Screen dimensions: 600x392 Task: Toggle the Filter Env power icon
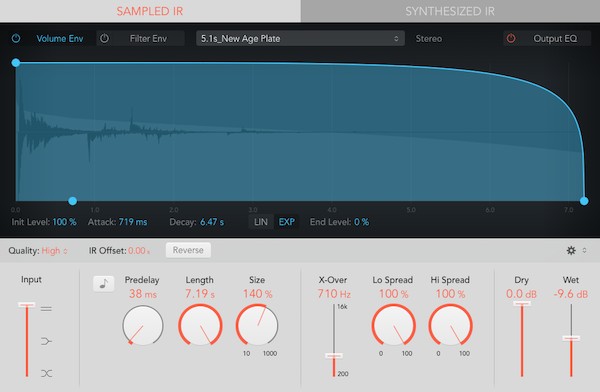click(x=104, y=38)
